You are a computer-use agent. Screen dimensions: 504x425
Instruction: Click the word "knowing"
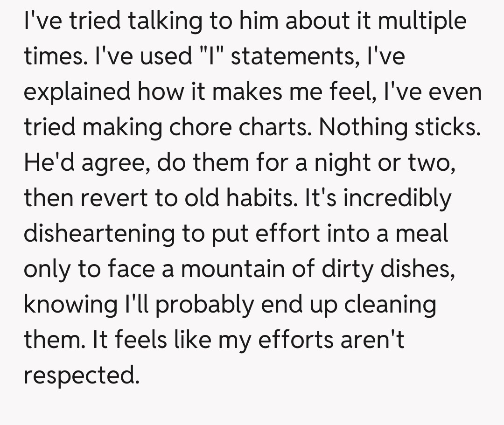click(70, 304)
